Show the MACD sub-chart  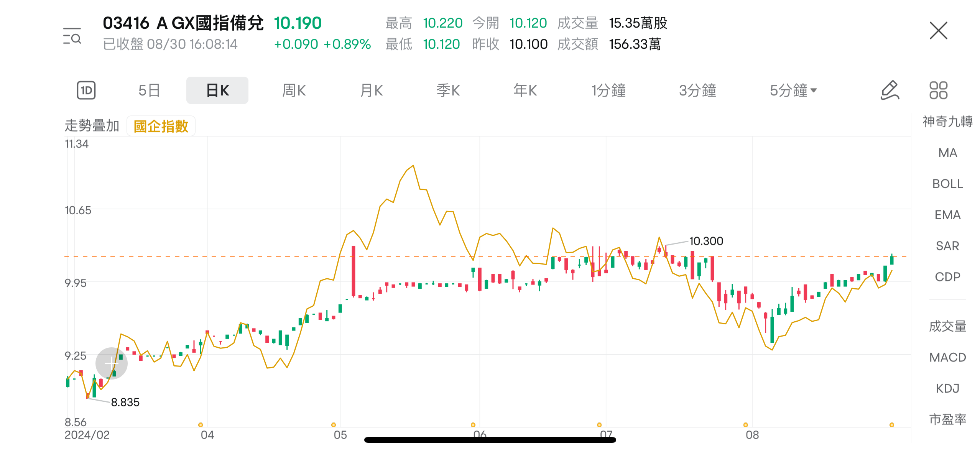947,357
